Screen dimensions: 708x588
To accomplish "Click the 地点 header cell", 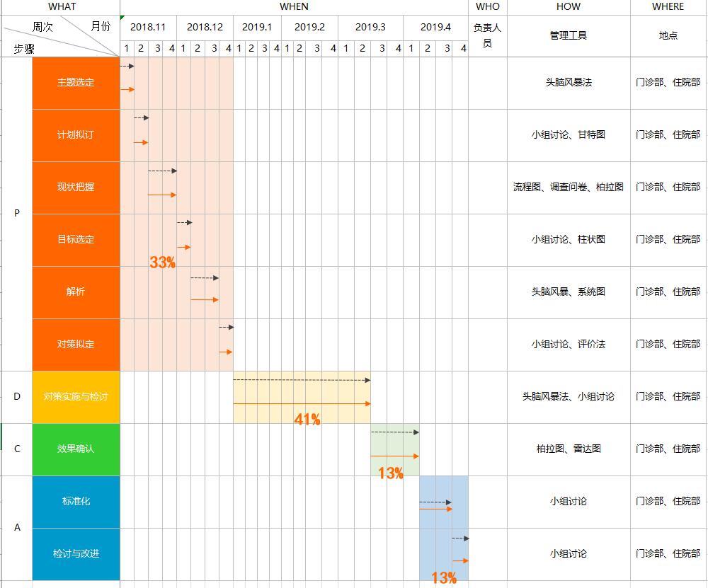I will [x=668, y=35].
